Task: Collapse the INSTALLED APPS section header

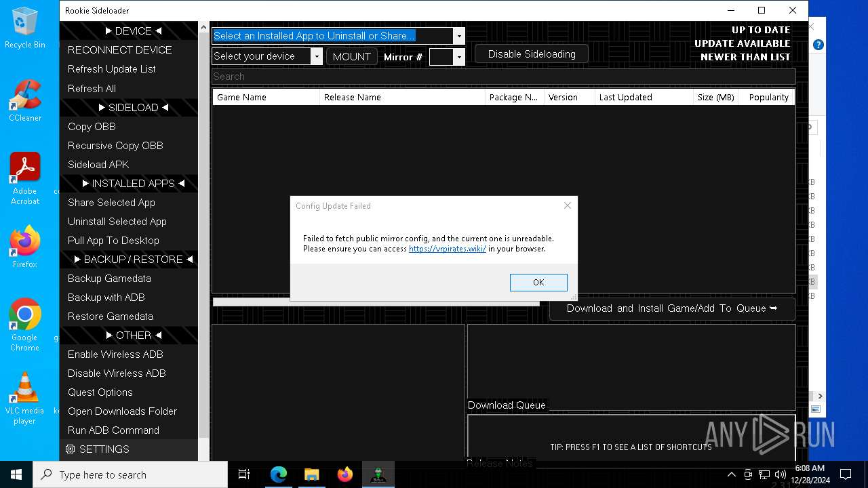Action: click(129, 184)
